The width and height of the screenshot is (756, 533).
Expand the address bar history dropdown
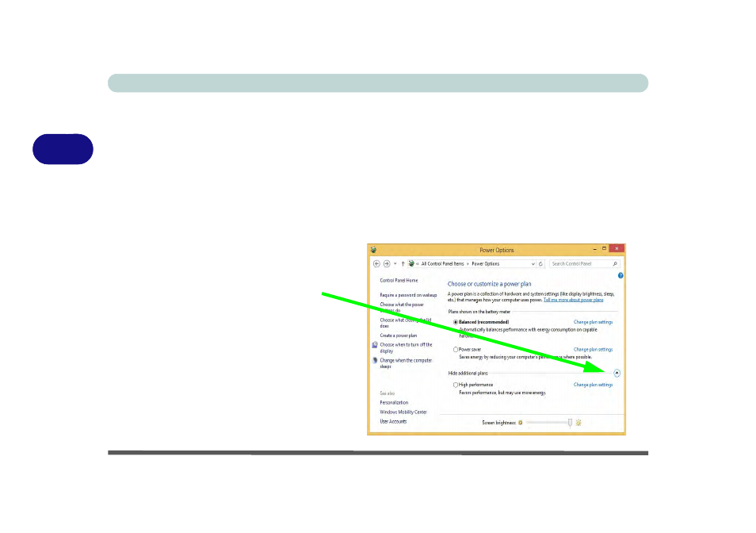[533, 264]
